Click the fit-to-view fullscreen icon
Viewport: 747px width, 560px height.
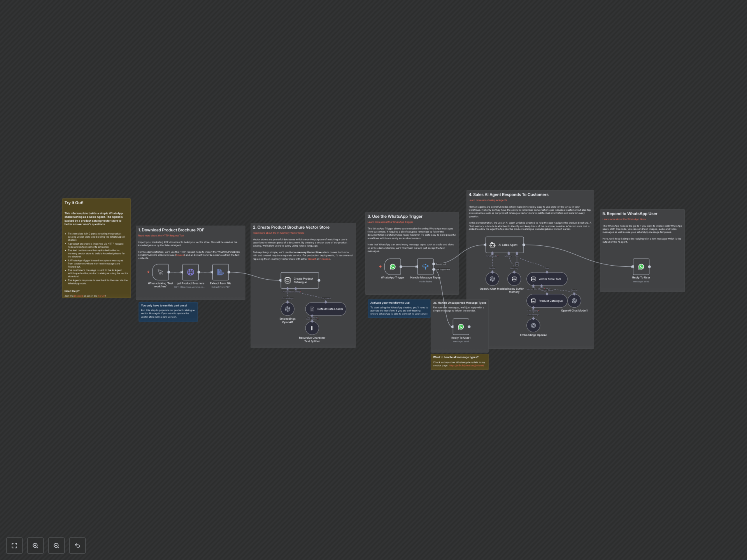(14, 545)
